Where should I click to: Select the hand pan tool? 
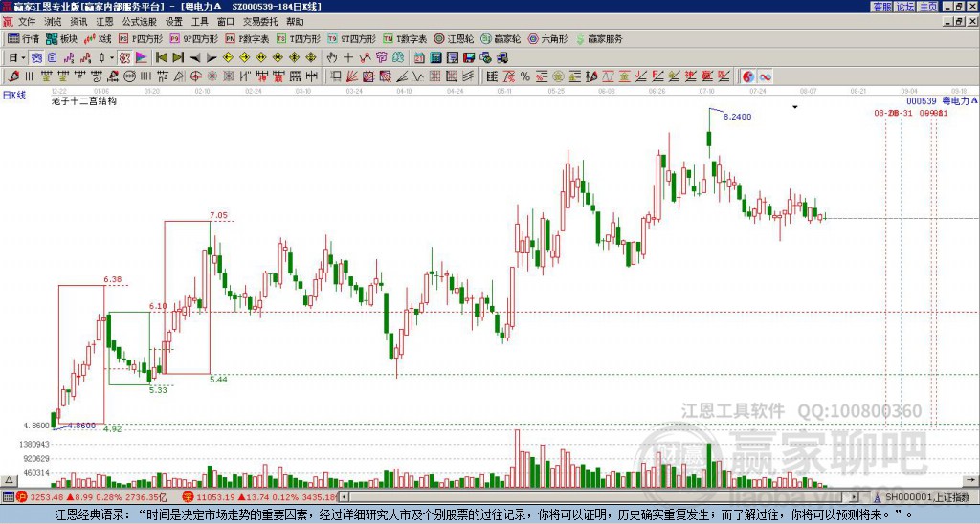point(332,57)
